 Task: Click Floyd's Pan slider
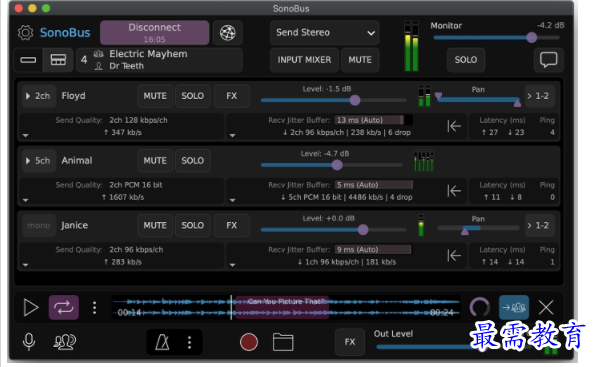pyautogui.click(x=478, y=100)
